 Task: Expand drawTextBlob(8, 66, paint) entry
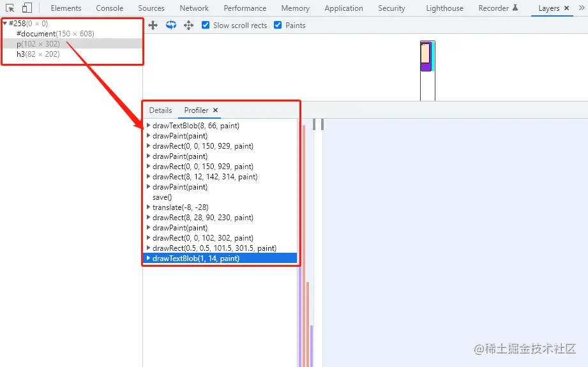[149, 126]
